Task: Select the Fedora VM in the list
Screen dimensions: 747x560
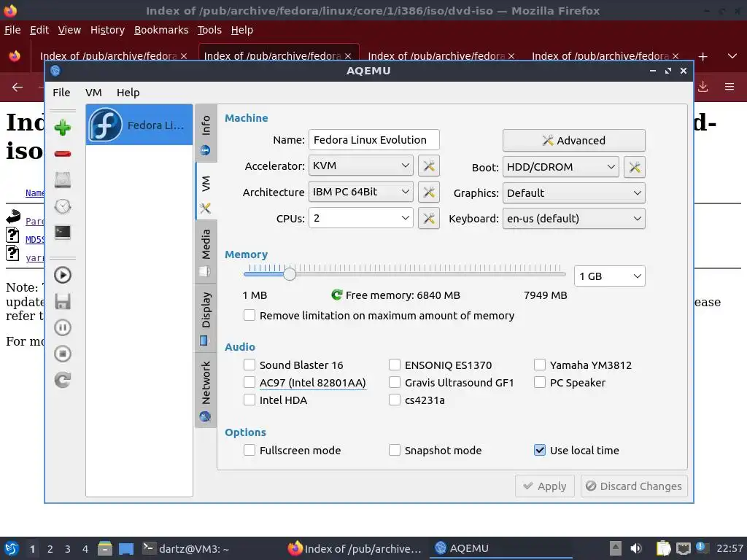Action: pyautogui.click(x=139, y=125)
